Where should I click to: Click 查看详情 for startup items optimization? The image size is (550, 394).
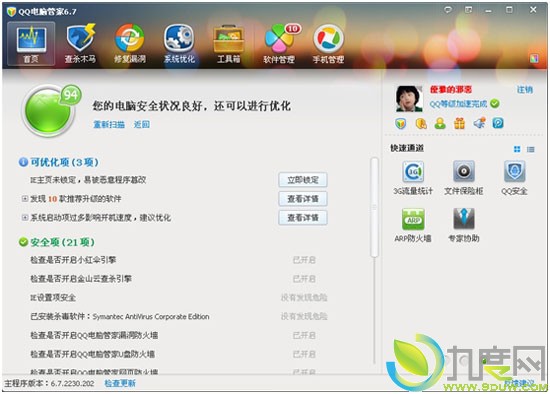pos(303,218)
